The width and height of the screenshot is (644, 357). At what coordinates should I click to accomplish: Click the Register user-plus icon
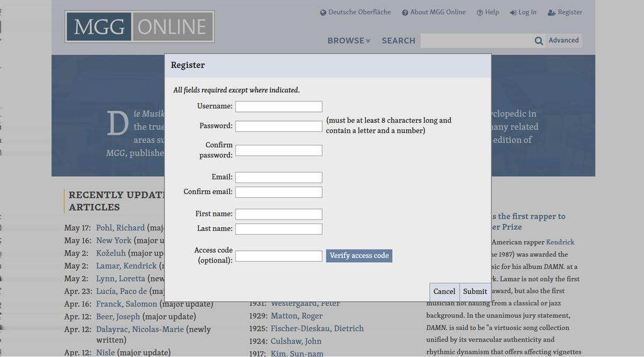click(551, 13)
